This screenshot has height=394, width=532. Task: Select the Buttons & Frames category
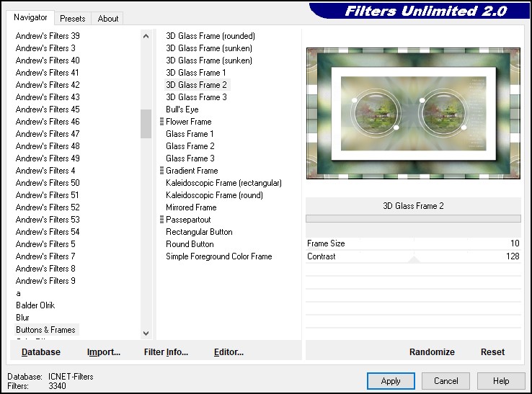(x=46, y=330)
